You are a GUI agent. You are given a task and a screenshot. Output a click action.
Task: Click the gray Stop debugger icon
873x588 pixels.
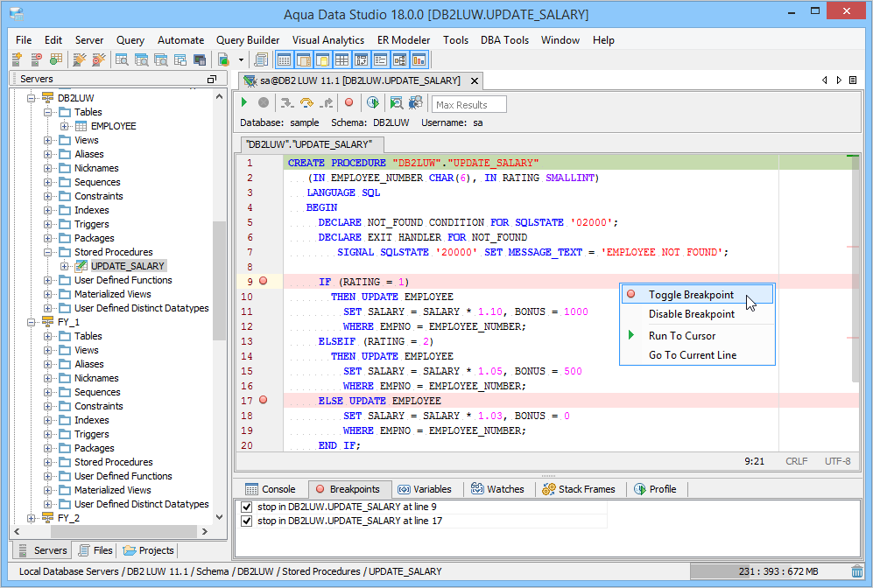[263, 103]
